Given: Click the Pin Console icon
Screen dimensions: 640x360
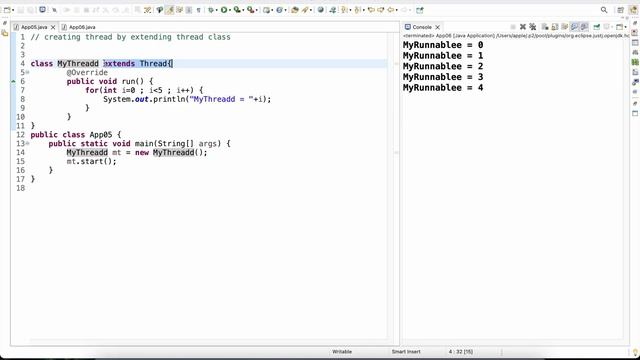Looking at the screenshot, I should (x=596, y=27).
